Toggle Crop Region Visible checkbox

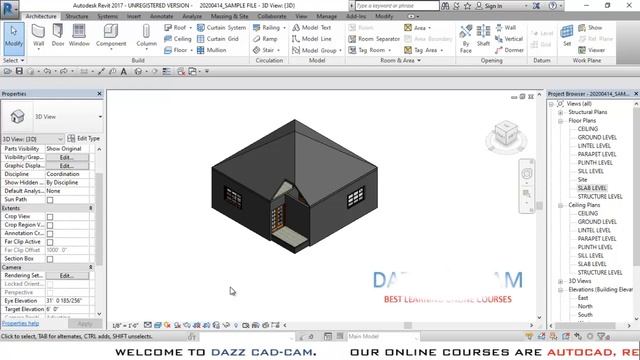coord(50,225)
